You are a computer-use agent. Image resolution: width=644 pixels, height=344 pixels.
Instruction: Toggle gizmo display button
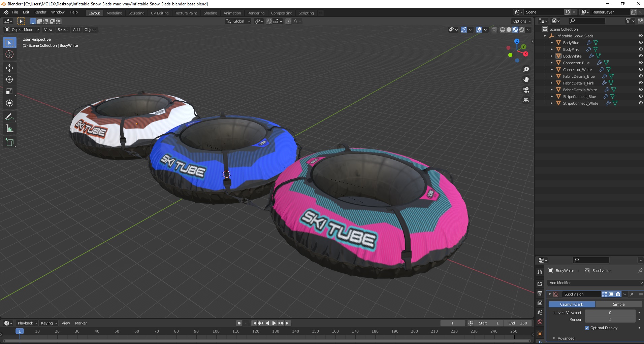464,30
